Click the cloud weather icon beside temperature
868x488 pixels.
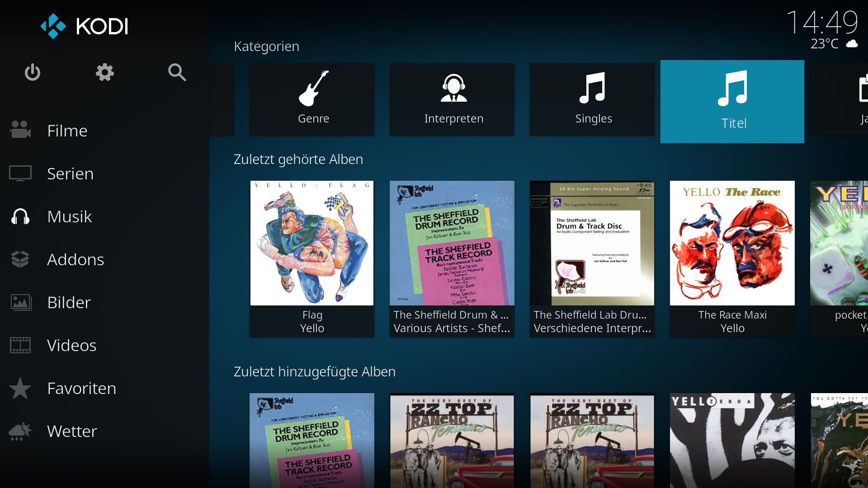(x=852, y=44)
